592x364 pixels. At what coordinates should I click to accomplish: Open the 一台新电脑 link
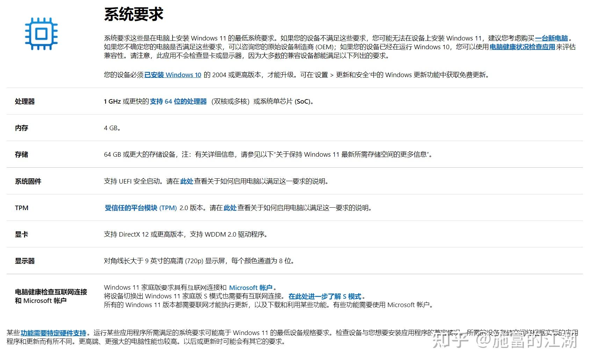pyautogui.click(x=551, y=38)
